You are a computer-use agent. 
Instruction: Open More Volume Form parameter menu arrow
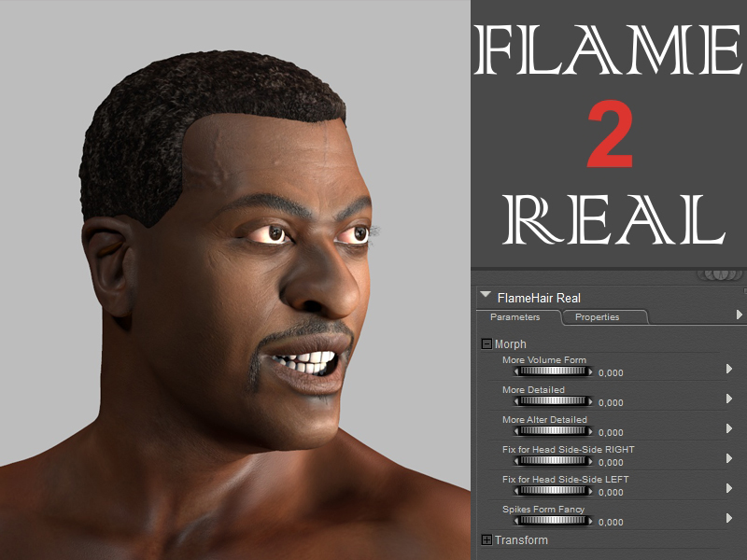[x=729, y=369]
